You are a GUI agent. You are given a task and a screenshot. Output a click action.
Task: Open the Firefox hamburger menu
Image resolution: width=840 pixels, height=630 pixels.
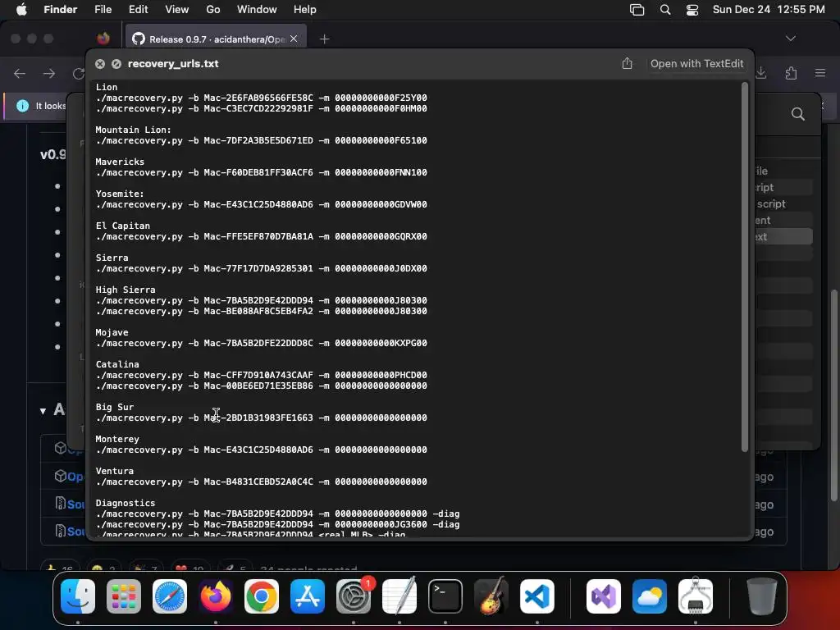(820, 73)
